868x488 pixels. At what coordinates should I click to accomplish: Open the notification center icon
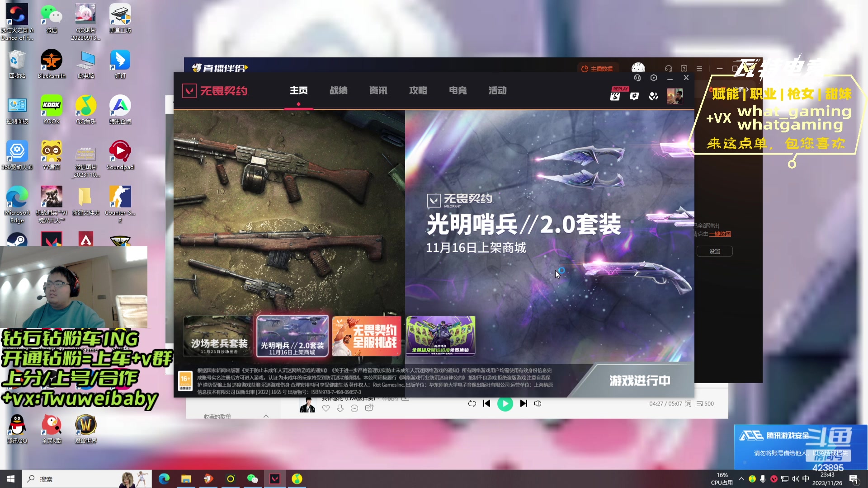854,479
